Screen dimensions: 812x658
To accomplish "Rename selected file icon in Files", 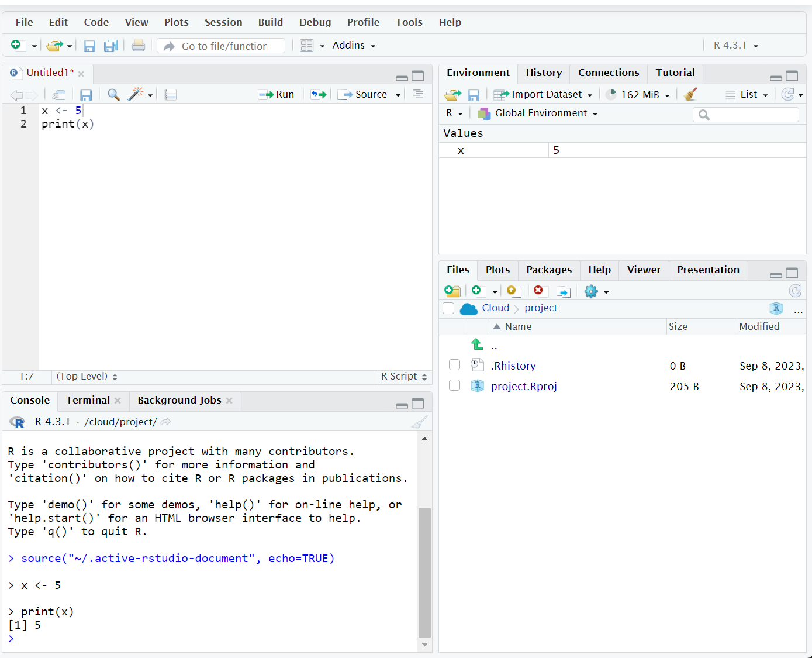I will point(564,291).
